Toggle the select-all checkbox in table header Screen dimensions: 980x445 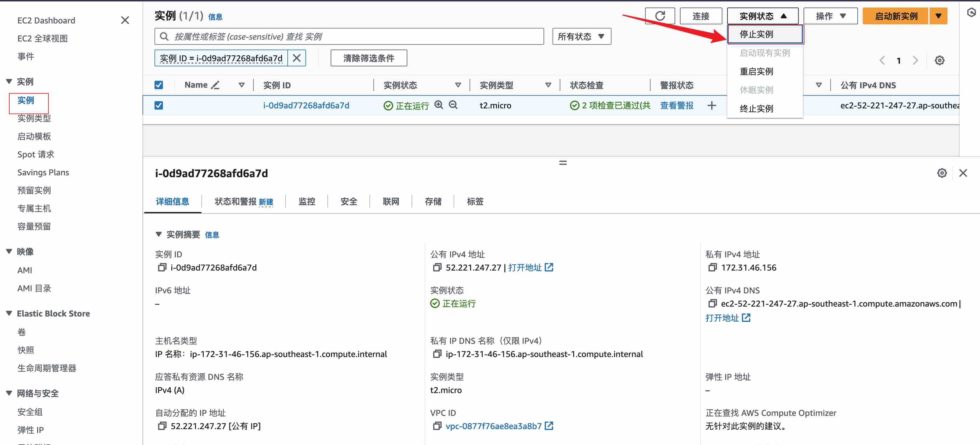pyautogui.click(x=159, y=85)
